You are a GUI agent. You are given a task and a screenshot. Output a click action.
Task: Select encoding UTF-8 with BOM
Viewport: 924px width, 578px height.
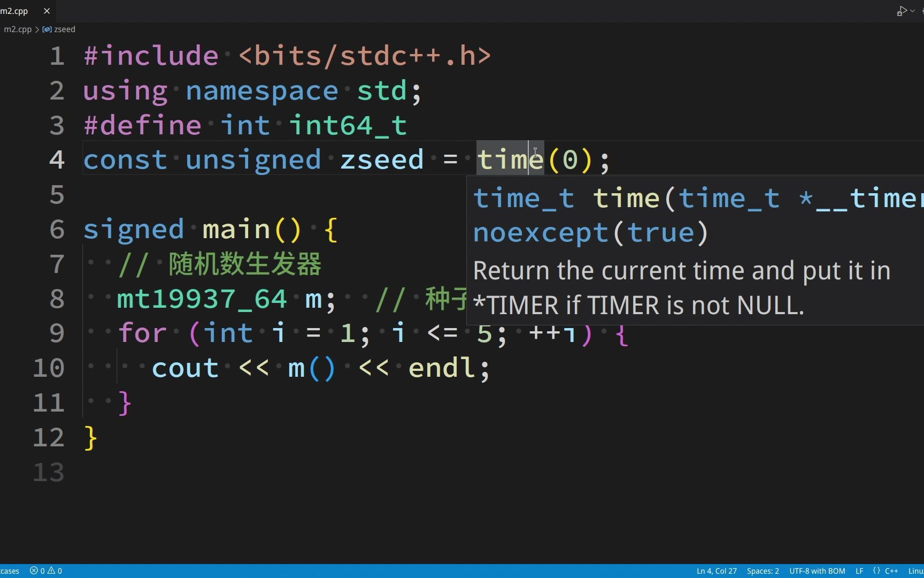coord(817,571)
